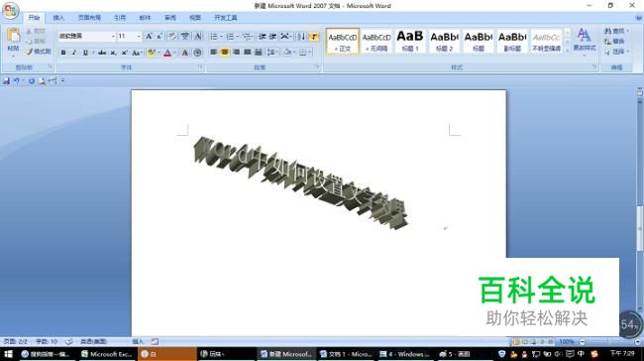Expand the Styles gallery More arrow
Screen dimensions: 644x361
point(567,51)
